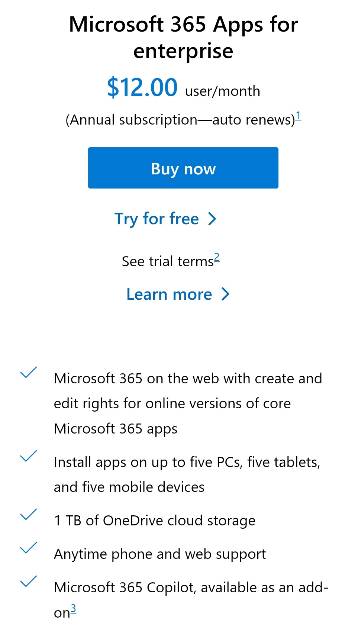Expand details via Learn more chevron
This screenshot has height=644, width=358.
(x=225, y=294)
